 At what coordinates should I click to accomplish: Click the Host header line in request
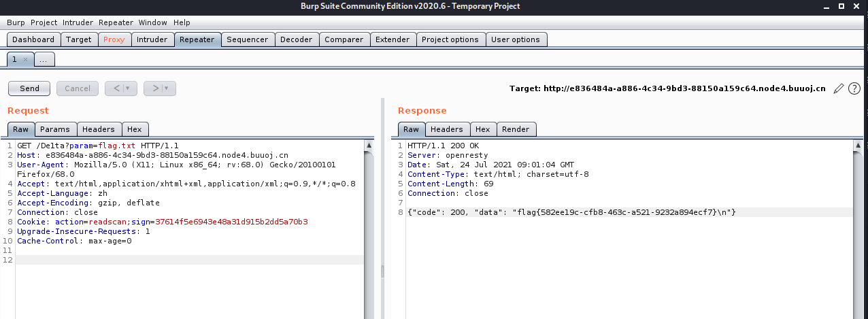tap(153, 155)
